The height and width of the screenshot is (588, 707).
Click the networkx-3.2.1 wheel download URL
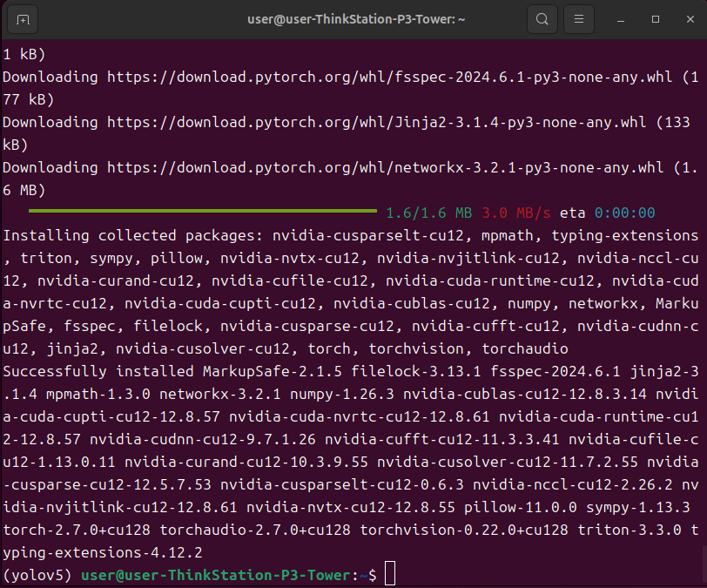[385, 168]
